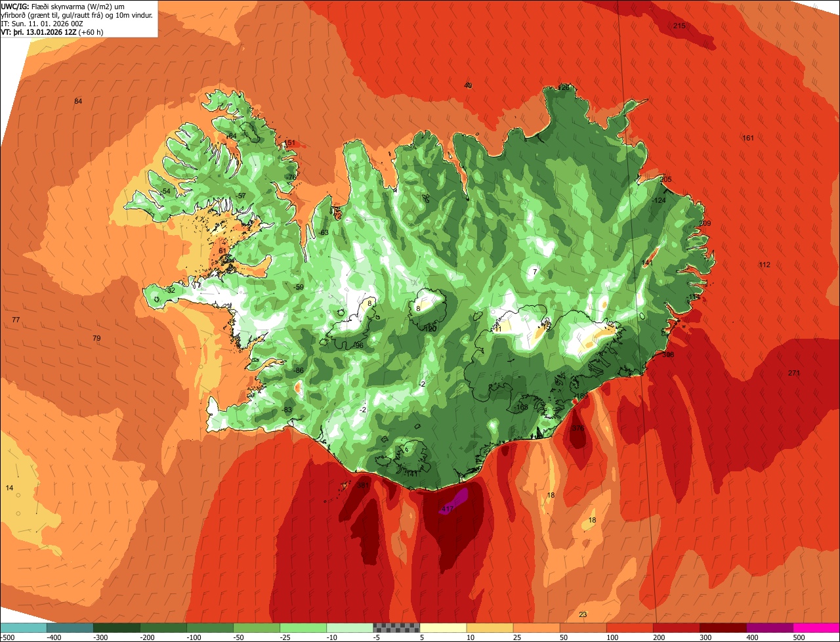Click the dark teal legend swatch right of -400
This screenshot has width=840, height=642.
70,628
